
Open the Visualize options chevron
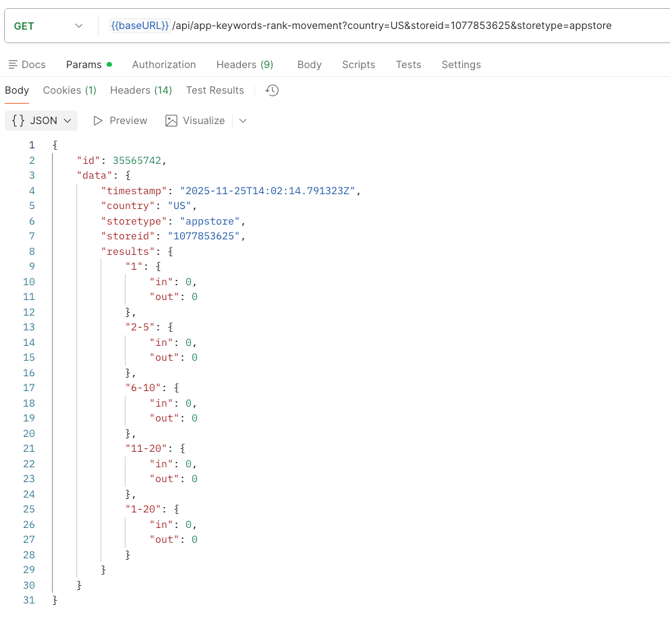coord(243,121)
